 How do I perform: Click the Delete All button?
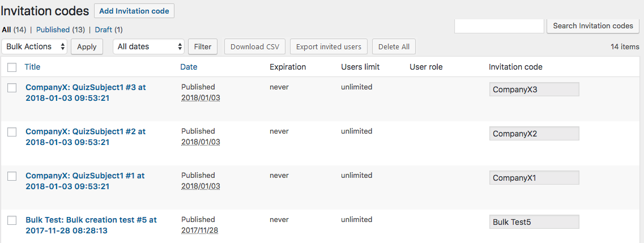394,47
